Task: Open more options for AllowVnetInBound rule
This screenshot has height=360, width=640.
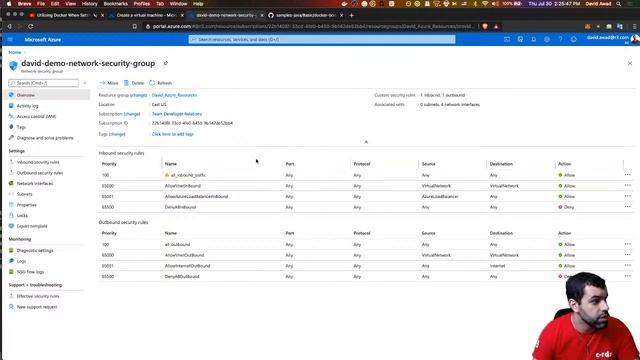Action: tap(628, 185)
